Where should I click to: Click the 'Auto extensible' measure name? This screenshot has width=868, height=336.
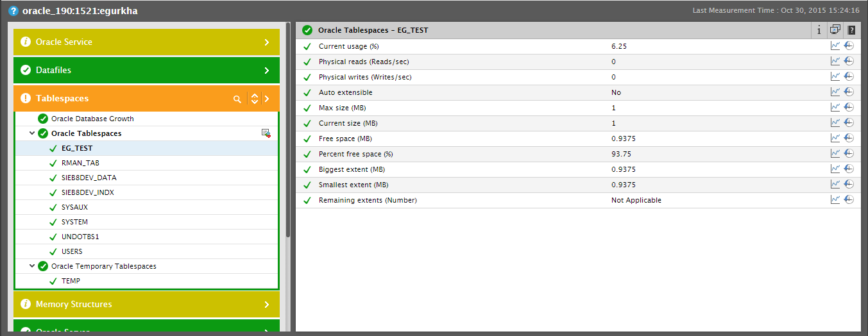coord(345,92)
